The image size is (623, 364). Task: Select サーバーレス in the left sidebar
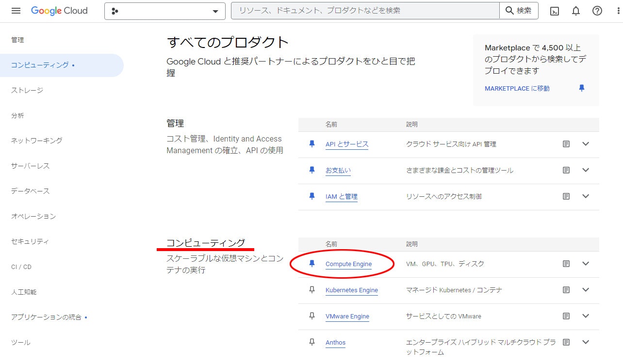30,166
